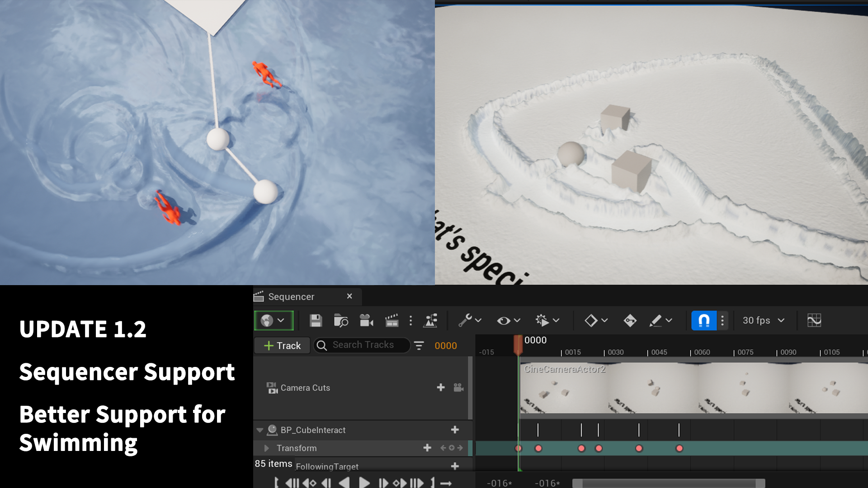The width and height of the screenshot is (868, 488).
Task: Click the Curve Editor icon
Action: click(x=814, y=321)
